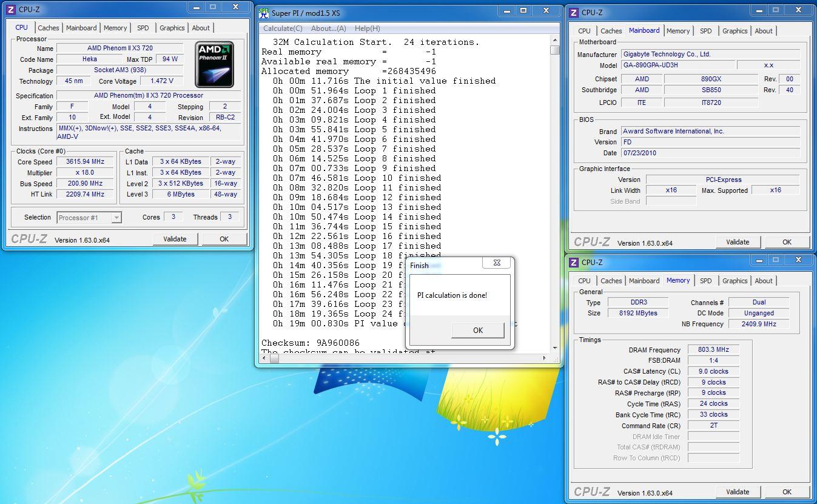The image size is (817, 504).
Task: Select SPD tab in CPU window
Action: click(x=143, y=28)
